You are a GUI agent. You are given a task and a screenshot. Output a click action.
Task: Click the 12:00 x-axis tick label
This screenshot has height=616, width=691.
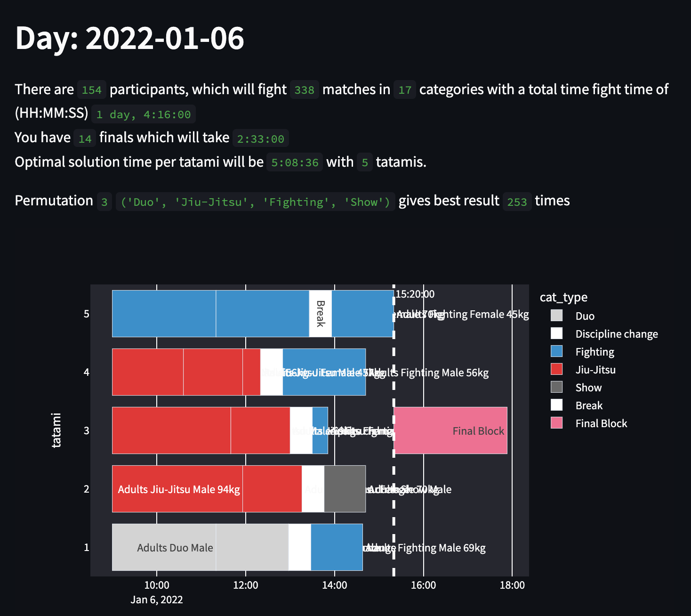[x=246, y=585]
